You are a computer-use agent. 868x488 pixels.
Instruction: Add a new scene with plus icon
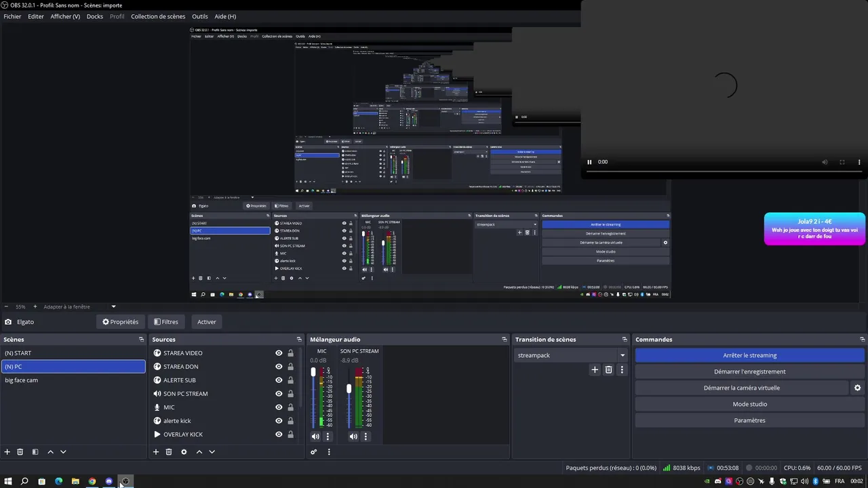tap(7, 452)
